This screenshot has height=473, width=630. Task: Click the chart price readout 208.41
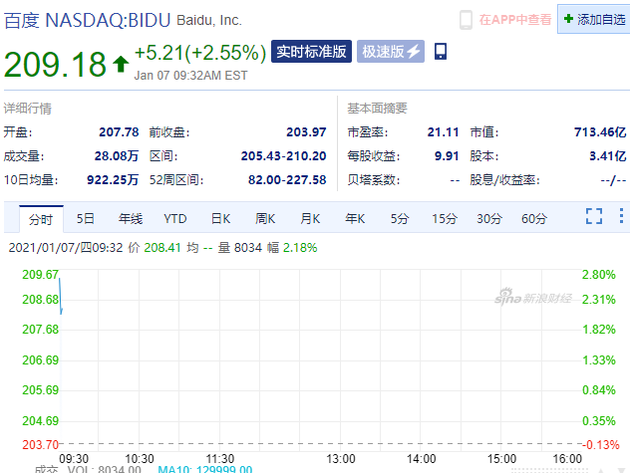pyautogui.click(x=162, y=248)
